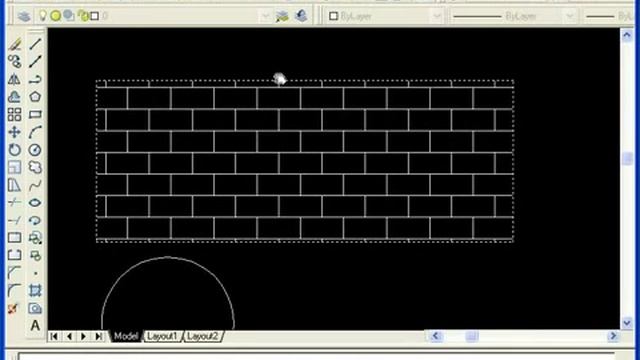Select the Polygon tool
The width and height of the screenshot is (640, 360).
tap(35, 97)
